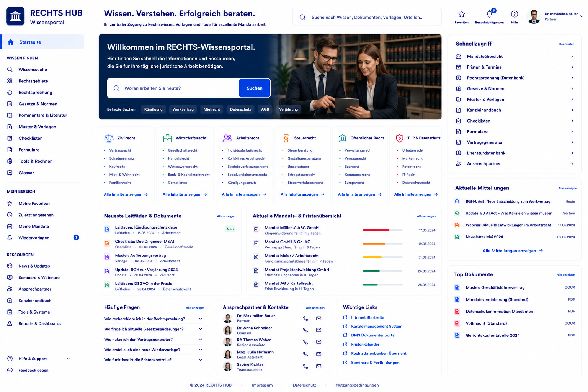The height and width of the screenshot is (392, 588).
Task: Click the blue Suchen button
Action: [x=255, y=88]
